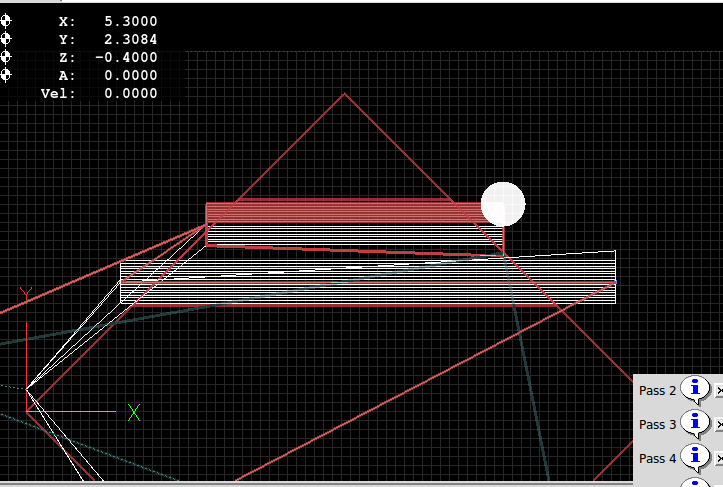Click the button right of Pass 4 info
This screenshot has width=723, height=487.
pos(719,459)
